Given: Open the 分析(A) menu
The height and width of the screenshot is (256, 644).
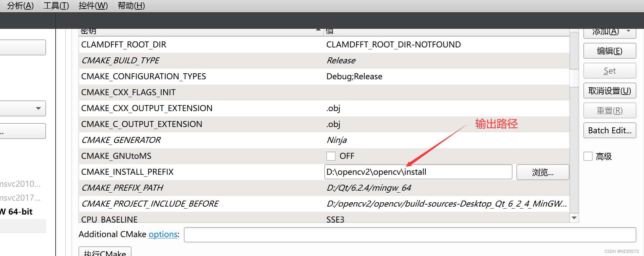Looking at the screenshot, I should pos(20,6).
